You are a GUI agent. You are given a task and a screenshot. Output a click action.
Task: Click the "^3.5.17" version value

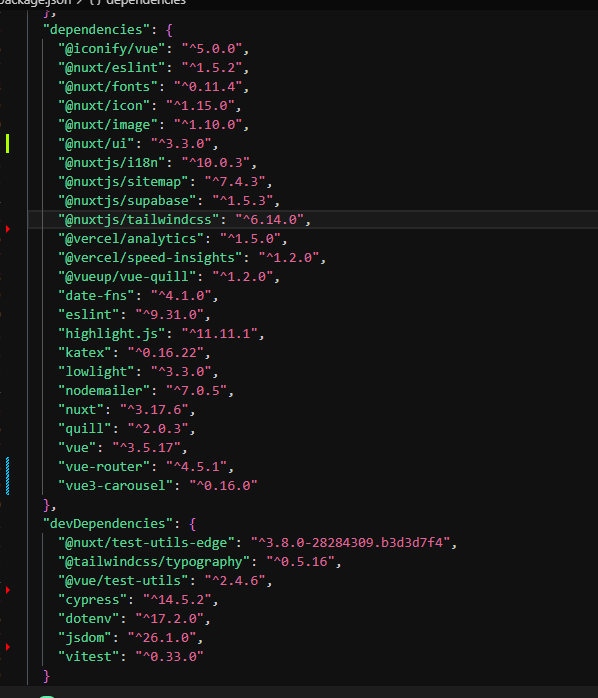coord(146,448)
